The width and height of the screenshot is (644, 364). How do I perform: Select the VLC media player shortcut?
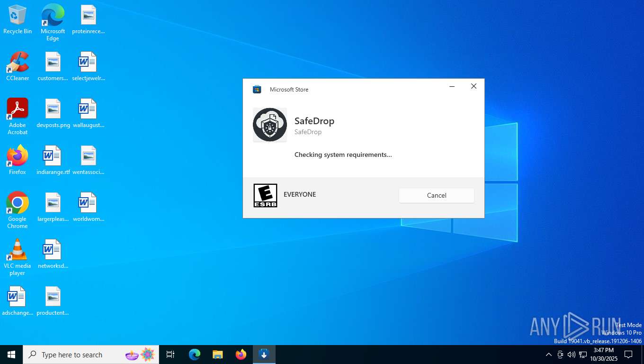[x=18, y=257]
